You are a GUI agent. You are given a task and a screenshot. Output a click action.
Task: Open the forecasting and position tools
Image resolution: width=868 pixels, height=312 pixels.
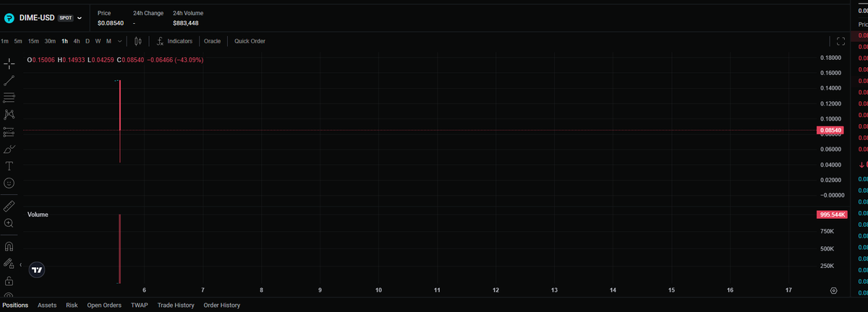(x=9, y=132)
